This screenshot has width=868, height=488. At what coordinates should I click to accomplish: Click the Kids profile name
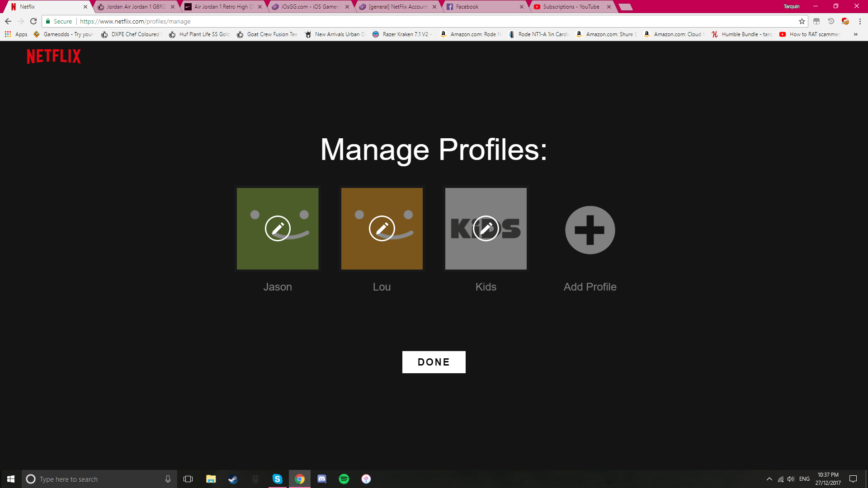pyautogui.click(x=486, y=287)
